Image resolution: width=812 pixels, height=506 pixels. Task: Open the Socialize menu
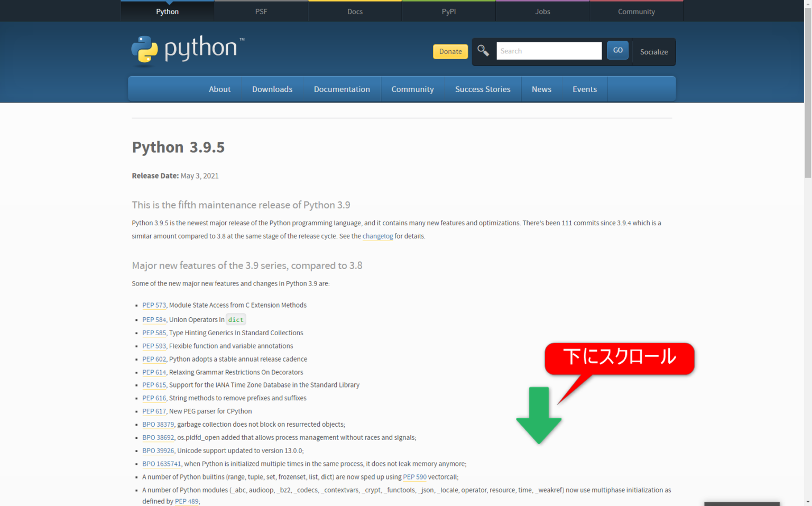point(653,51)
